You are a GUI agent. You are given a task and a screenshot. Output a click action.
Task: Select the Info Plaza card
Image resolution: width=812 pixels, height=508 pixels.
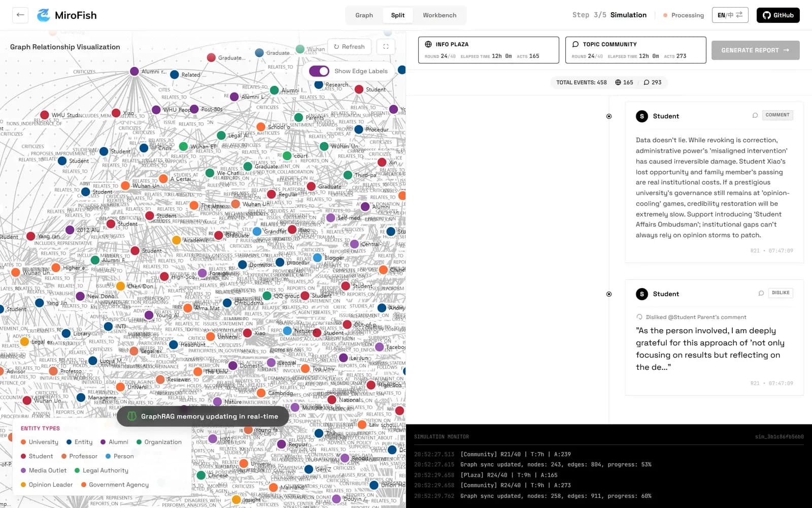(x=488, y=50)
